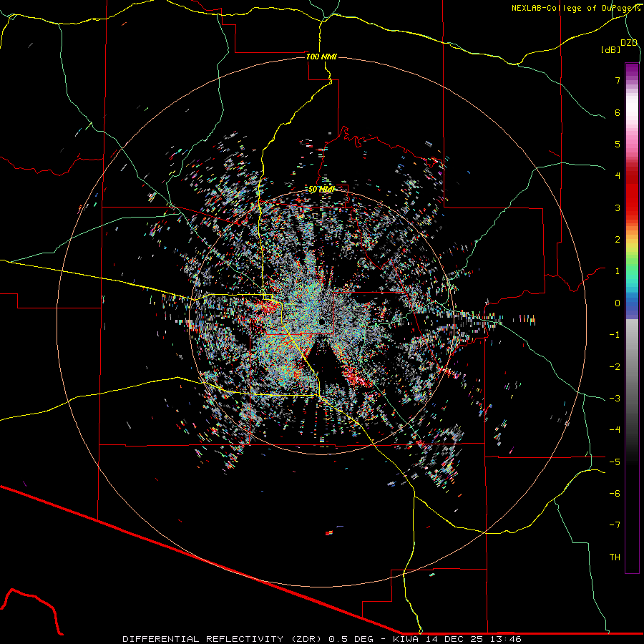Click the positive "1" value on the scale

618,271
